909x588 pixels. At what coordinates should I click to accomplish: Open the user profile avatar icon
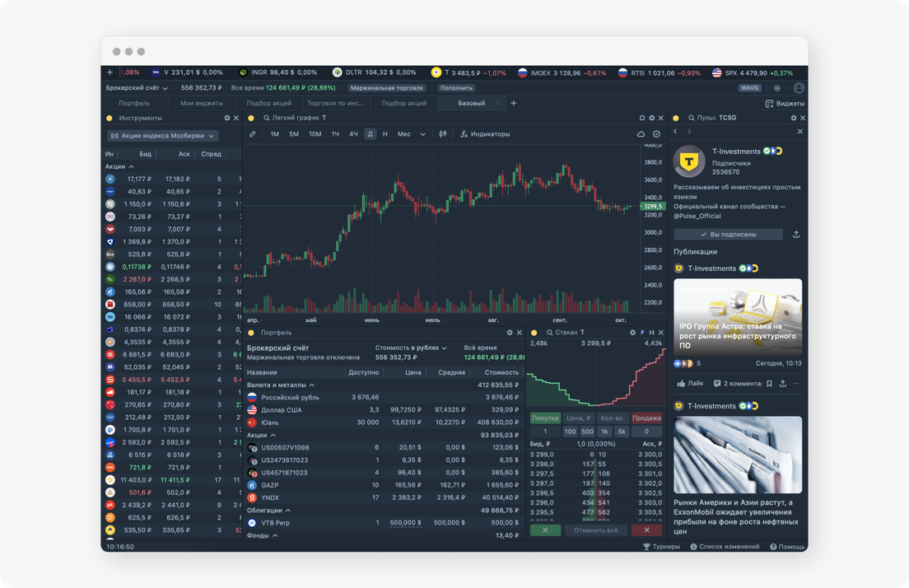[799, 88]
